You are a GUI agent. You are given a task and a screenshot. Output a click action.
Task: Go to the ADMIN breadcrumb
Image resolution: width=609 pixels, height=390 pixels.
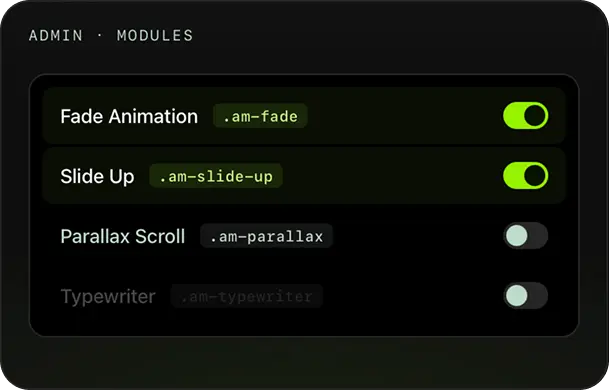56,36
